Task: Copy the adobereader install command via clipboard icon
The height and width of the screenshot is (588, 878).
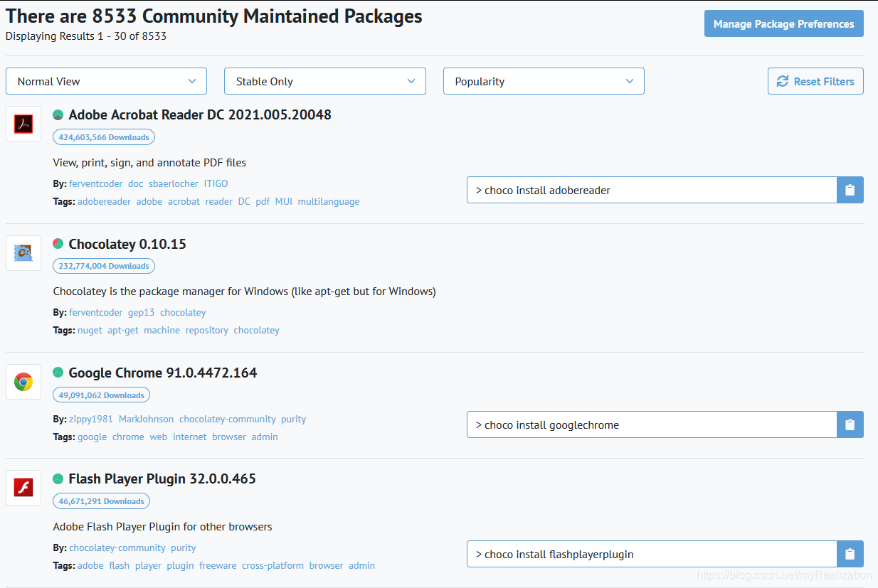Action: pyautogui.click(x=850, y=190)
